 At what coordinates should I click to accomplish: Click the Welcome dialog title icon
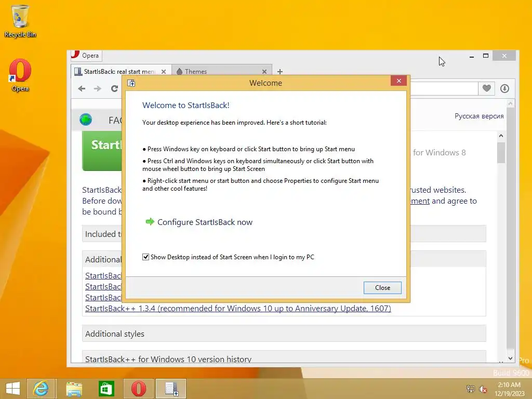coord(131,83)
